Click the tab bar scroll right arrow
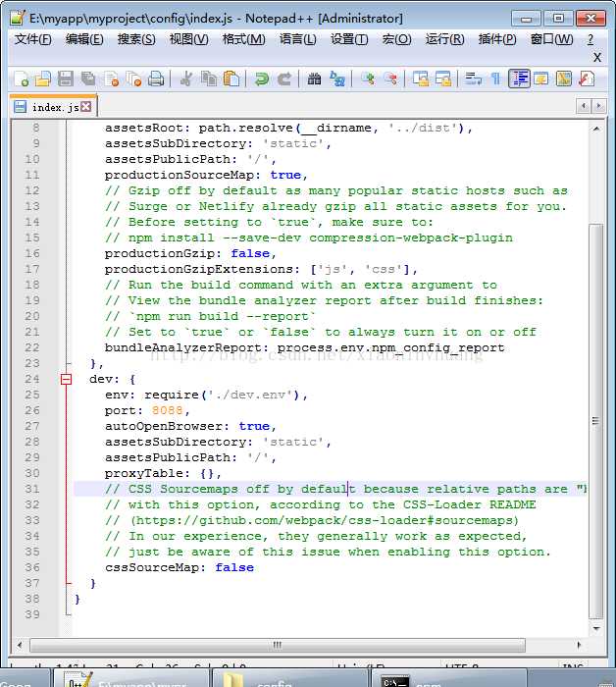This screenshot has width=616, height=687. (599, 106)
